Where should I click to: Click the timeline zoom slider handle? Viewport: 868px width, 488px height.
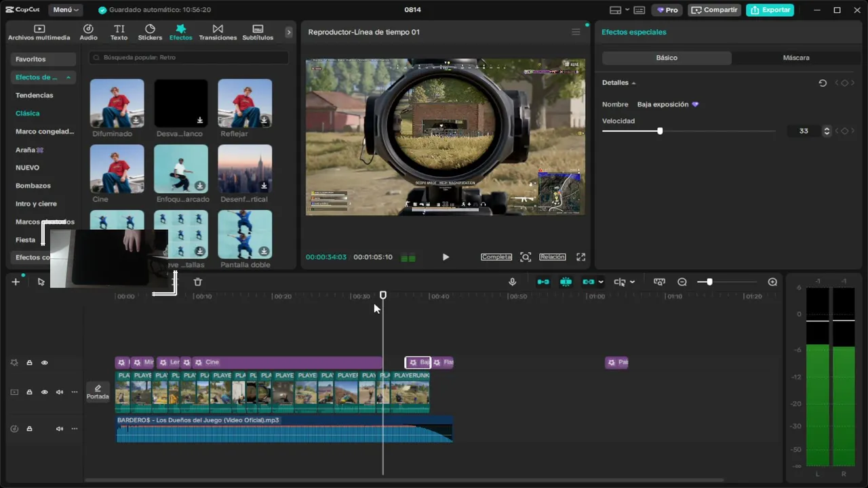pos(709,282)
